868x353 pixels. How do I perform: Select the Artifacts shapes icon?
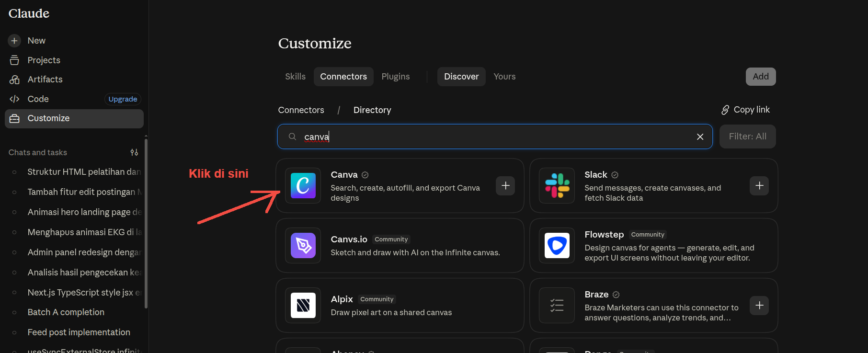pyautogui.click(x=14, y=80)
